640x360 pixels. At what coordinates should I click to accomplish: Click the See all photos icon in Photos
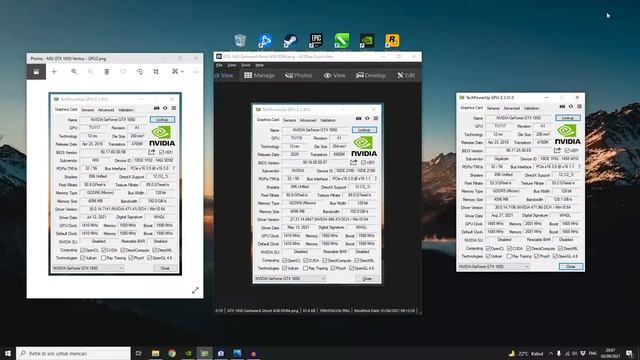click(36, 72)
